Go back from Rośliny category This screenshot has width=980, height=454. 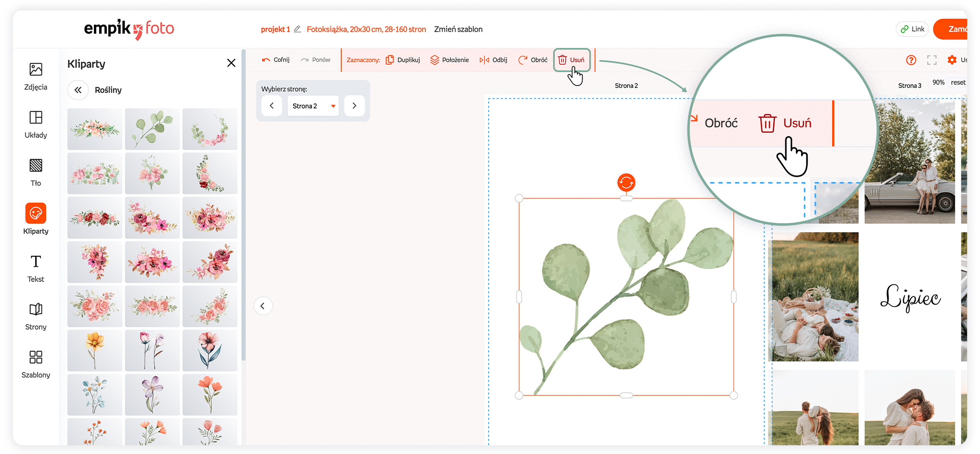(78, 90)
